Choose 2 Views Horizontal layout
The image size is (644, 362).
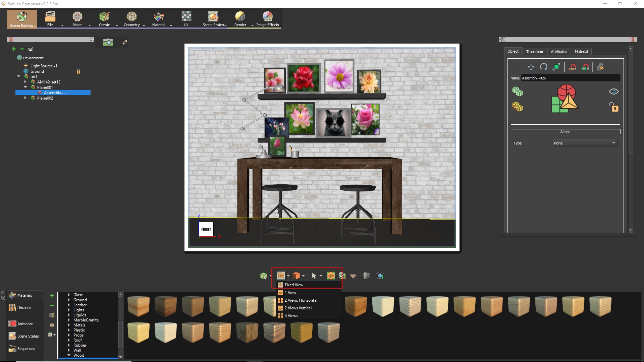click(308, 300)
